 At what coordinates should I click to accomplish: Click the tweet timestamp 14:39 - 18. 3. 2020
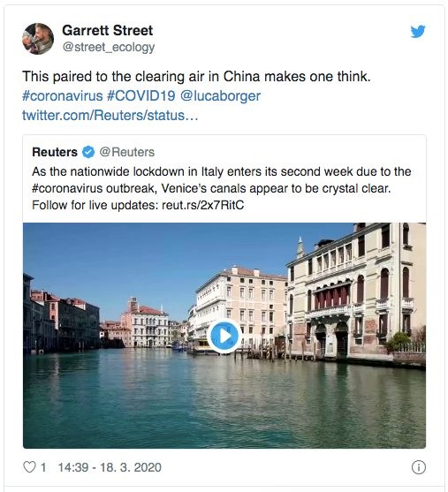tap(110, 467)
